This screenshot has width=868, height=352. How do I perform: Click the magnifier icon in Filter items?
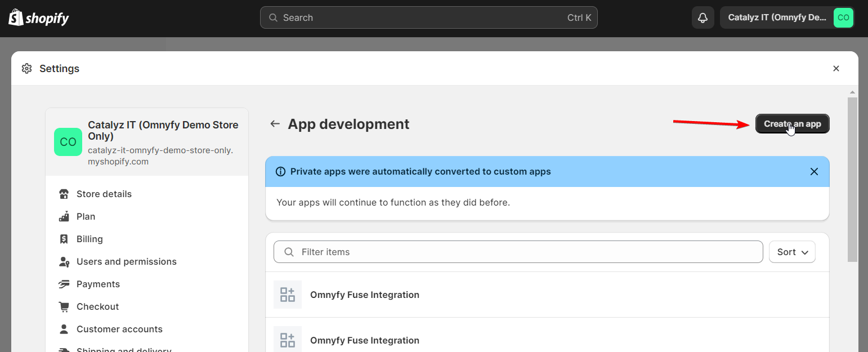tap(289, 252)
